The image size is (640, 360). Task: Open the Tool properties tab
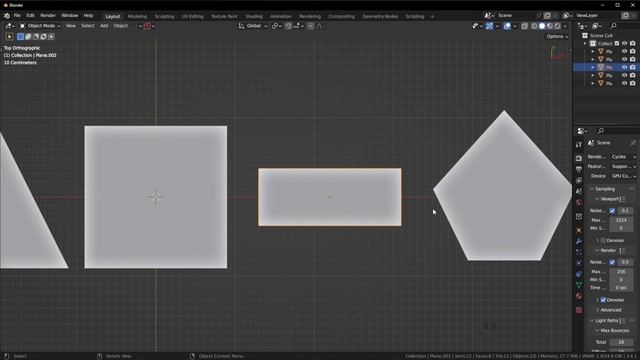coord(579,145)
